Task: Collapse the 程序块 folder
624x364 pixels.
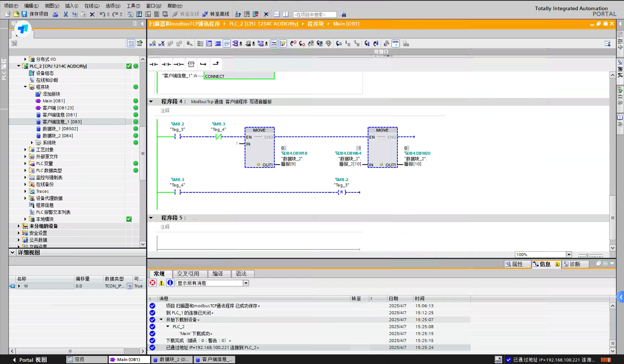Action: [x=25, y=87]
